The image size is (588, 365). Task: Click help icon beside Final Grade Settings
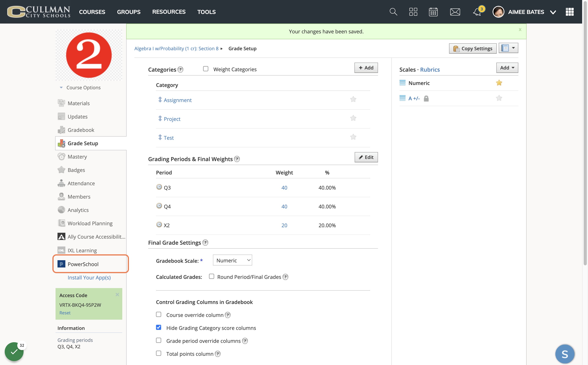pos(205,243)
